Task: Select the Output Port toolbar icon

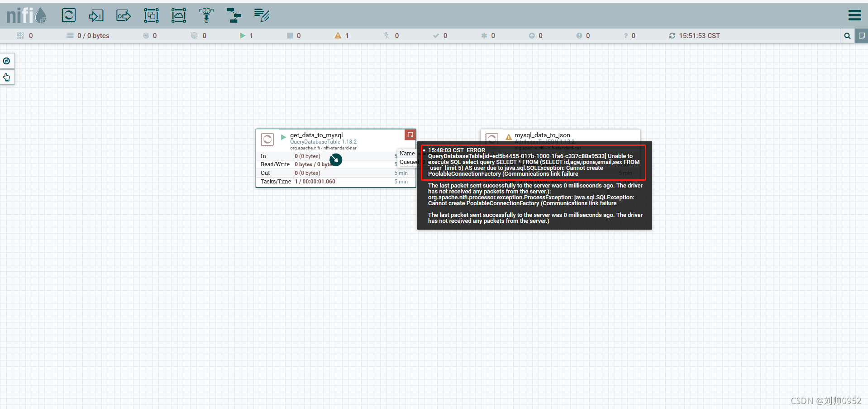Action: coord(124,16)
